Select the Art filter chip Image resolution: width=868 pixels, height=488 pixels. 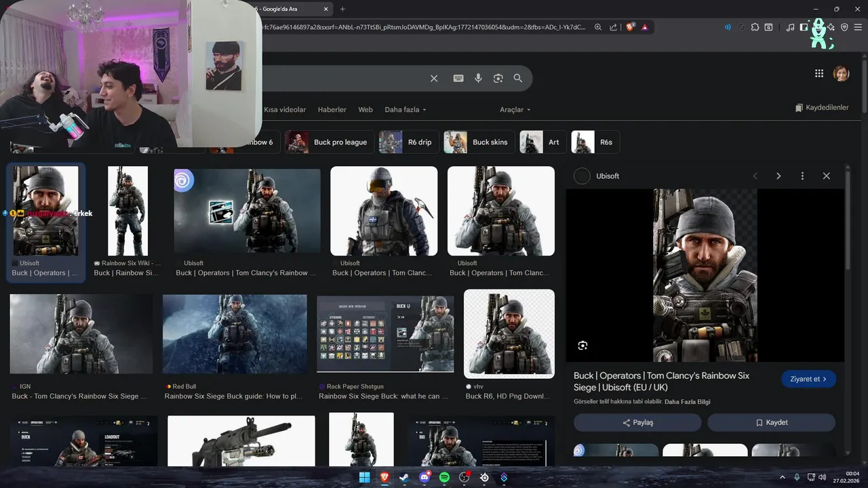coord(543,142)
